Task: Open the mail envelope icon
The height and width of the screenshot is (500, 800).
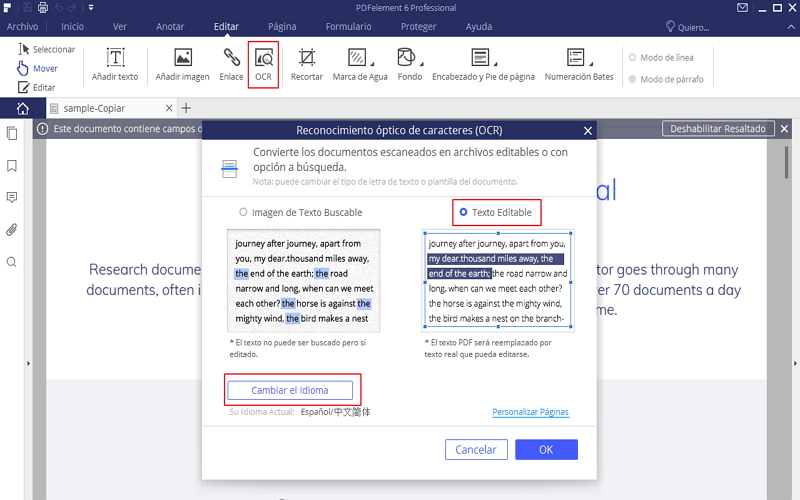Action: (743, 8)
